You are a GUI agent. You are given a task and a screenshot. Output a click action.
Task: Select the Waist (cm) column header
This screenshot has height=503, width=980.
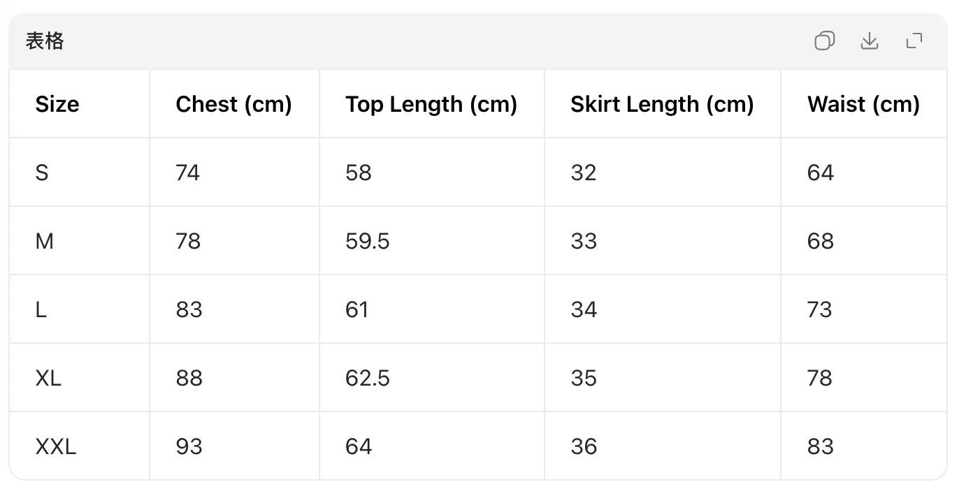click(863, 103)
